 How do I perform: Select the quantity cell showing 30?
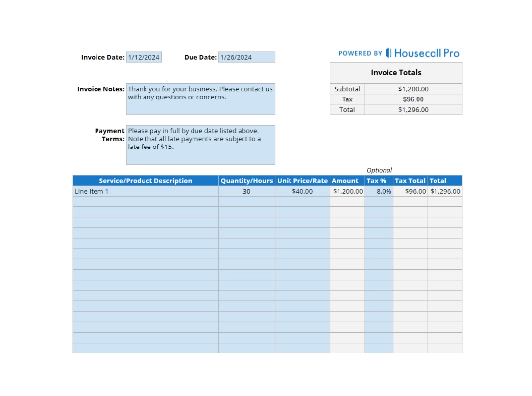pos(247,191)
